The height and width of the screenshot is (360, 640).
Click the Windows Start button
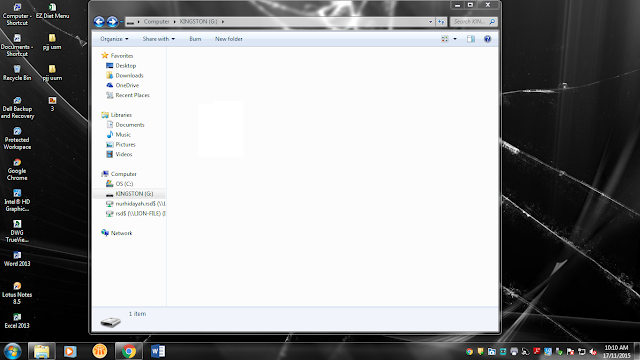(x=12, y=351)
